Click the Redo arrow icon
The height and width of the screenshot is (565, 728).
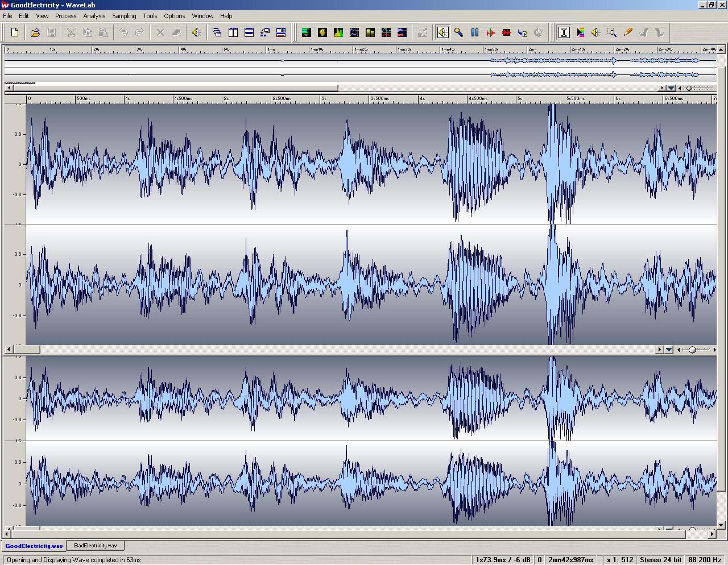[140, 32]
